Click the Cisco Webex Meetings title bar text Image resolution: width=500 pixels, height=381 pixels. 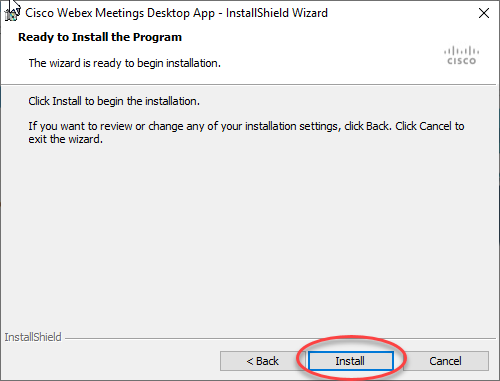[176, 13]
